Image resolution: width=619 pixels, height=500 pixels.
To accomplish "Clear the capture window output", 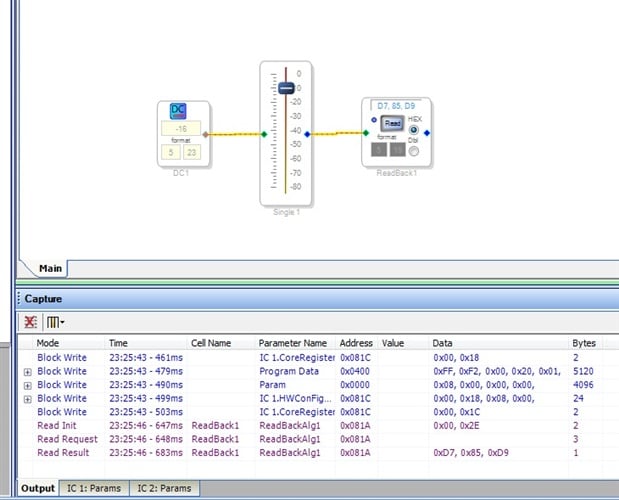I will point(30,322).
